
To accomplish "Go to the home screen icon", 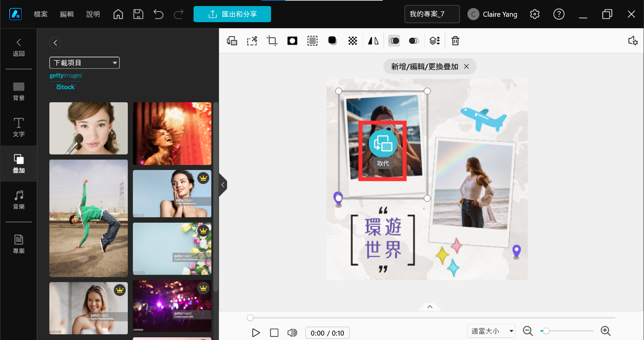I will pos(118,14).
